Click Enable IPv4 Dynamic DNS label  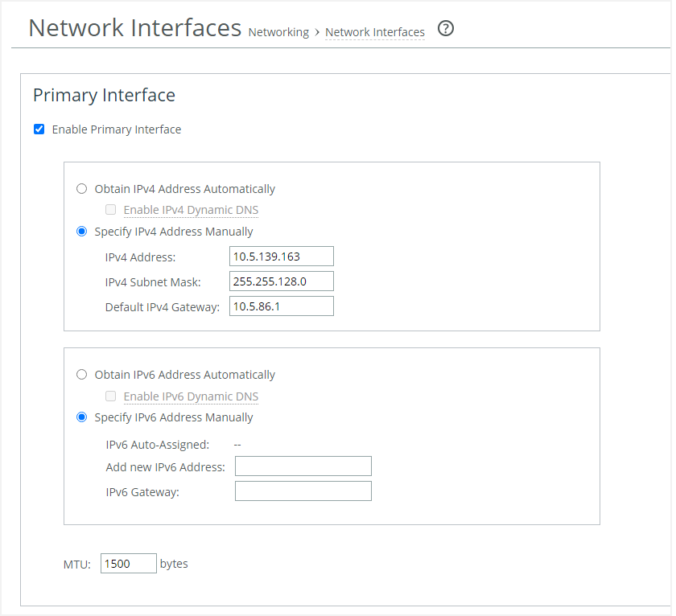pos(191,210)
